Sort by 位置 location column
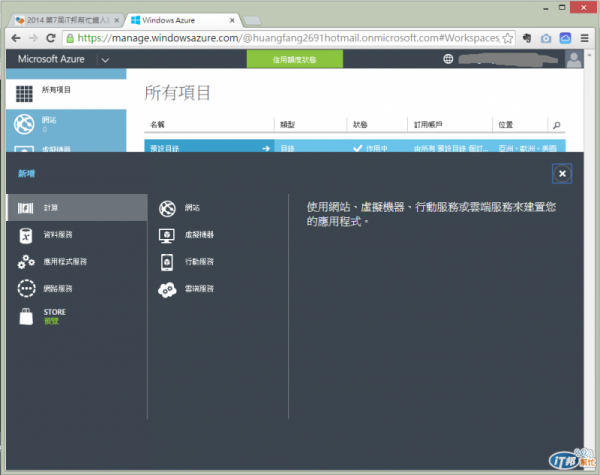Viewport: 600px width, 475px height. [x=505, y=125]
